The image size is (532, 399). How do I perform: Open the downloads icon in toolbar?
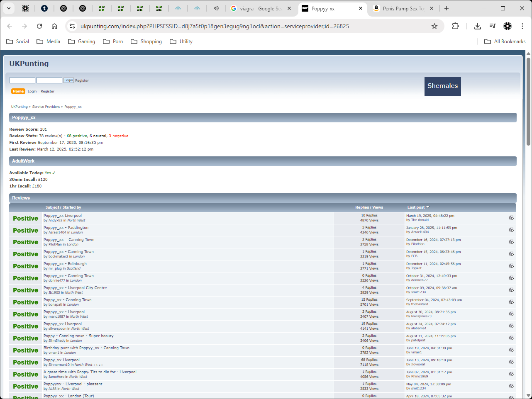[478, 26]
